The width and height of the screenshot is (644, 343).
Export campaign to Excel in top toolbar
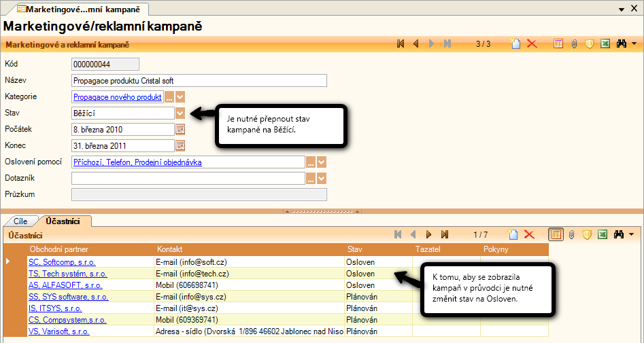coord(603,43)
